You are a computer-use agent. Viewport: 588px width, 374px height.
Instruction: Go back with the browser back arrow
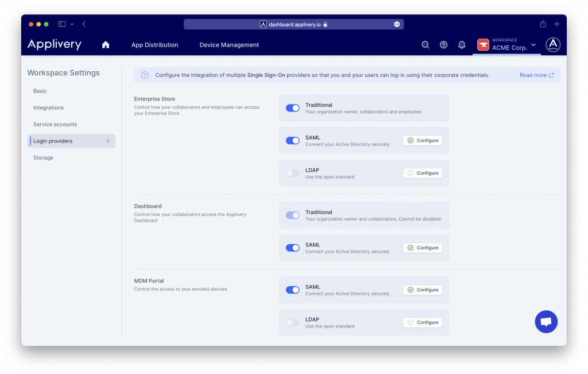coord(84,24)
